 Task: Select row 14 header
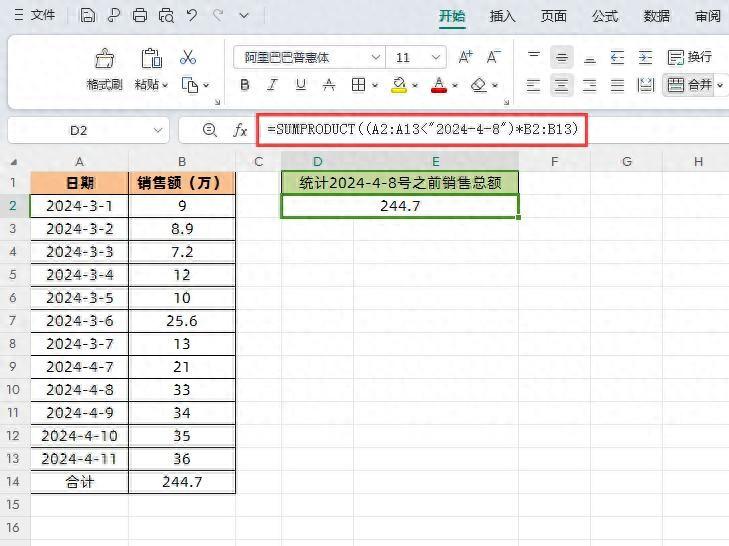click(x=13, y=481)
